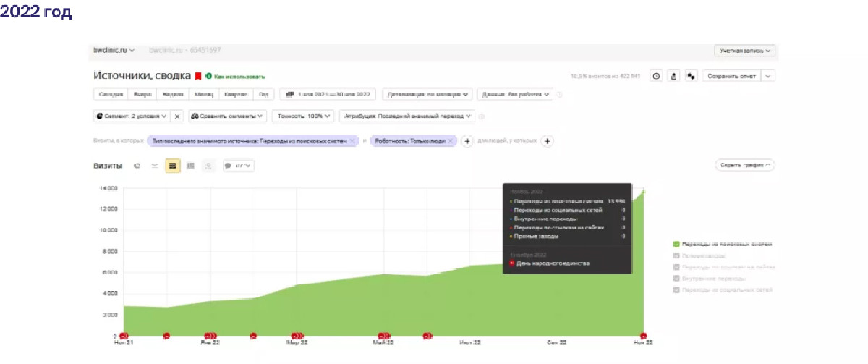Open the 7/7 chart annotations dropdown
The height and width of the screenshot is (364, 868).
(239, 166)
